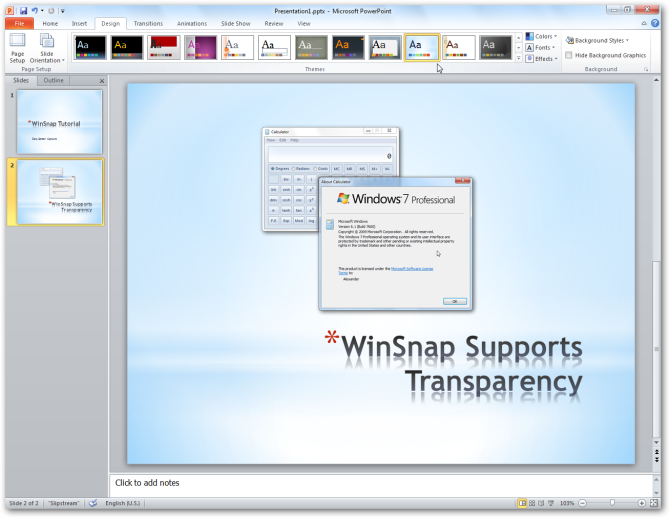
Task: Expand the full themes gallery
Action: tap(519, 58)
